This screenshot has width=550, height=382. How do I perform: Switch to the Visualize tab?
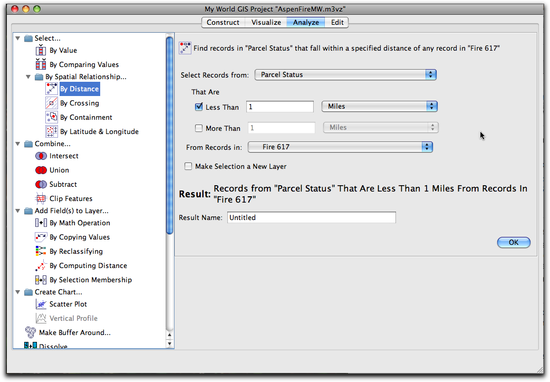[x=266, y=22]
